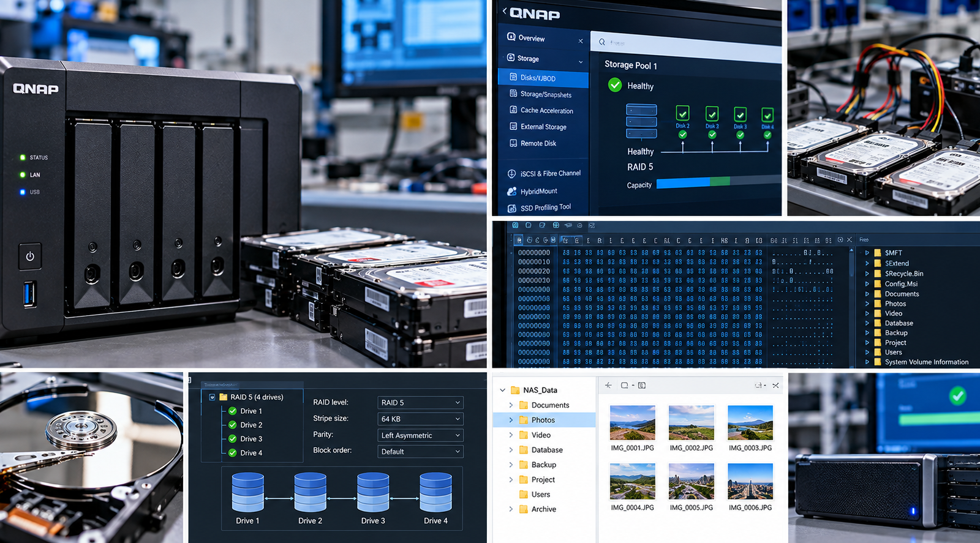
Task: Collapse the Storage section chevron in QNAP sidebar
Action: click(581, 61)
